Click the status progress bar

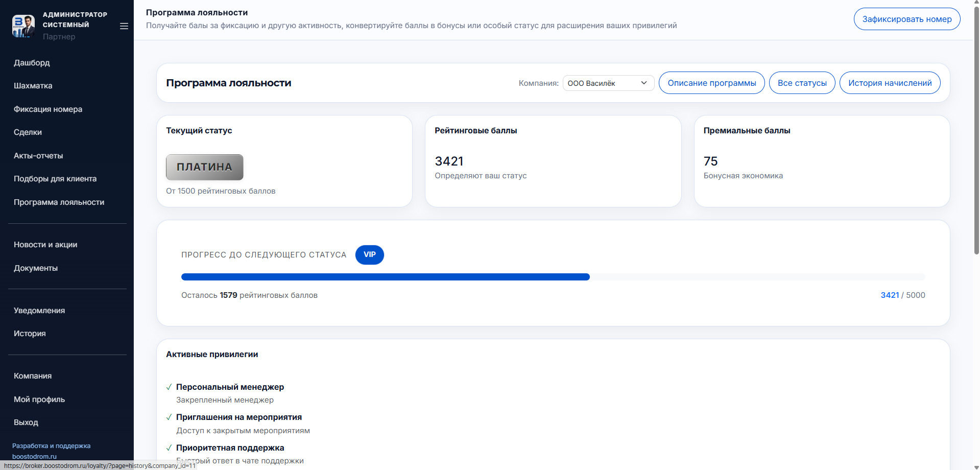(x=553, y=277)
